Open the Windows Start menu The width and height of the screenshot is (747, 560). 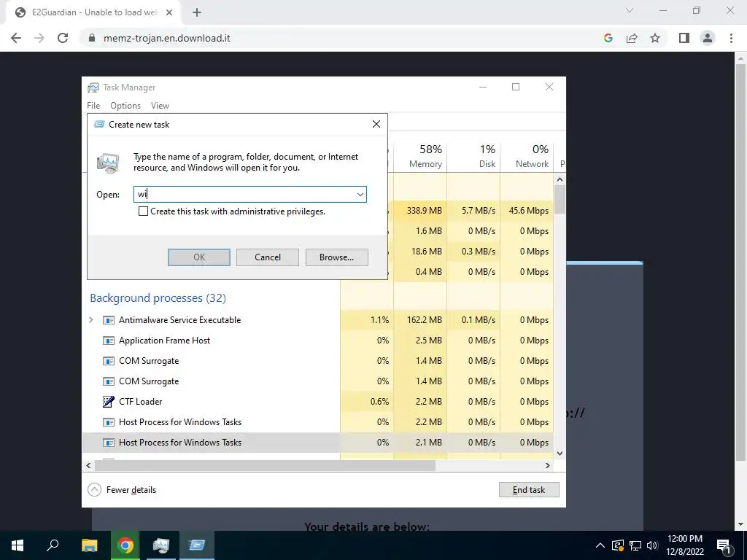pos(18,545)
